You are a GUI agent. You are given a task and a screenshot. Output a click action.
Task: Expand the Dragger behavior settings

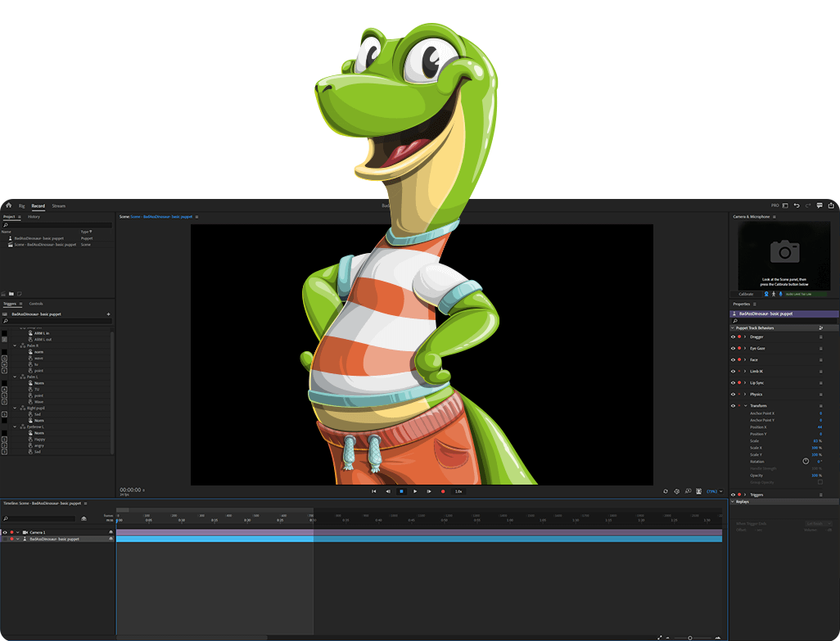pos(744,336)
